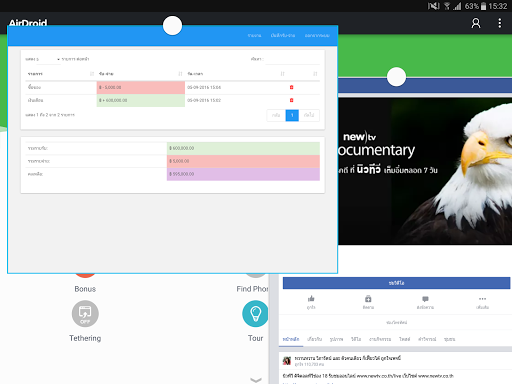This screenshot has height=384, width=512.
Task: Open the first navigation link in the blue header
Action: tap(254, 35)
